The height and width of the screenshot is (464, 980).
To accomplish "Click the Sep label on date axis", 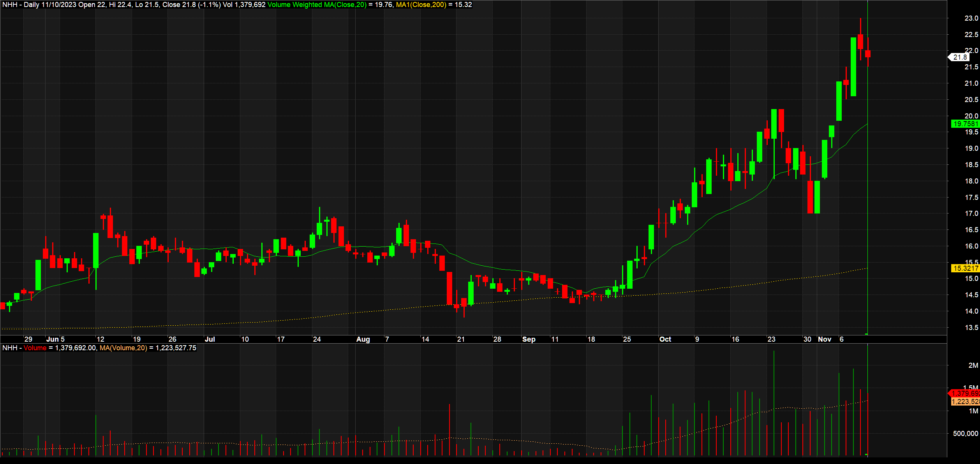I will pyautogui.click(x=529, y=339).
